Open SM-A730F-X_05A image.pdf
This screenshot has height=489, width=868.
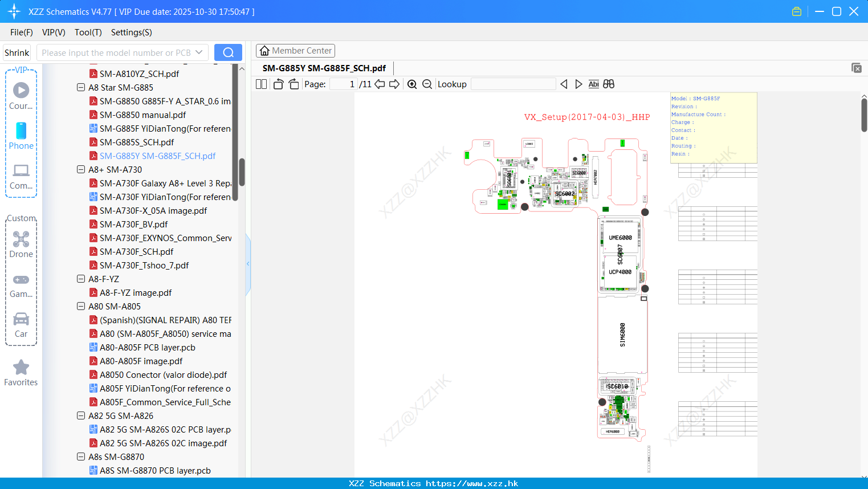point(148,211)
